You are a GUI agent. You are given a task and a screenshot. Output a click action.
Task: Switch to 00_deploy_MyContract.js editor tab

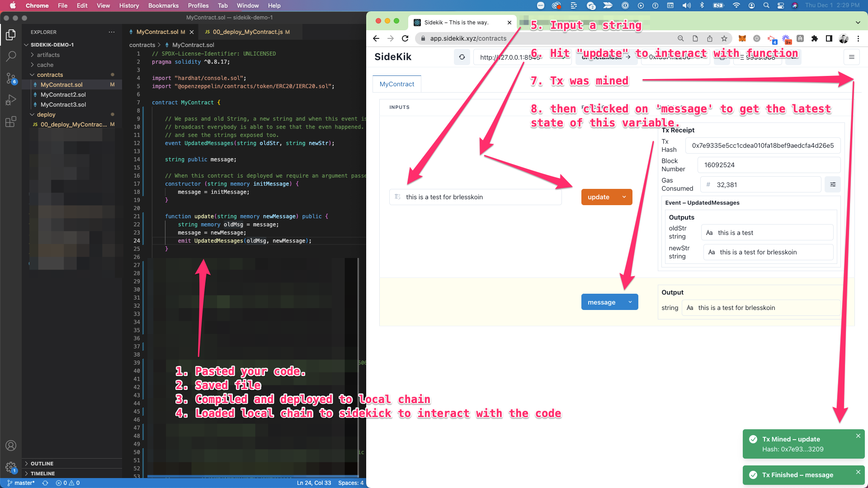point(247,32)
